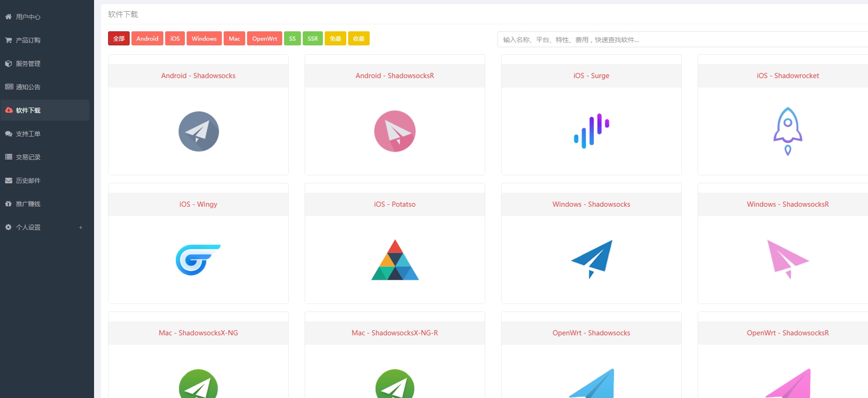The image size is (868, 398).
Task: Click the chat bubbles icon for 支持工单
Action: coord(9,134)
